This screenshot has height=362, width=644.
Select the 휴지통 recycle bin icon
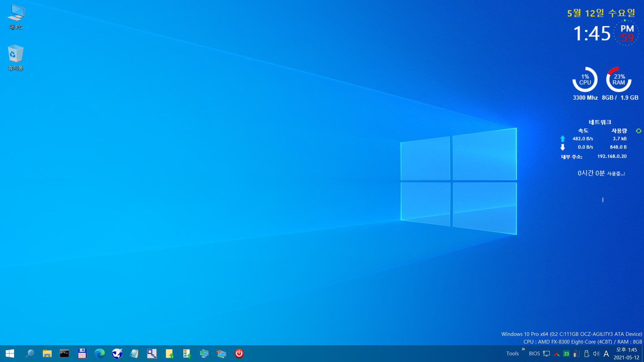coord(16,58)
